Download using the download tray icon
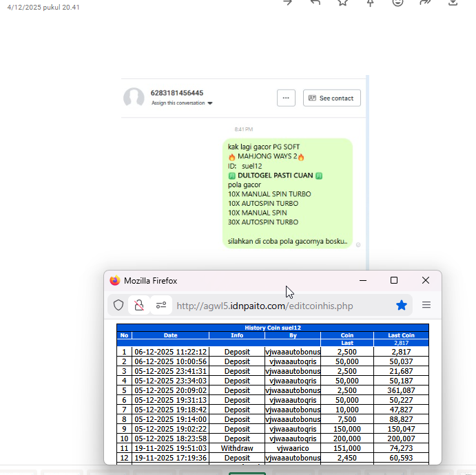The height and width of the screenshot is (475, 476). click(453, 3)
